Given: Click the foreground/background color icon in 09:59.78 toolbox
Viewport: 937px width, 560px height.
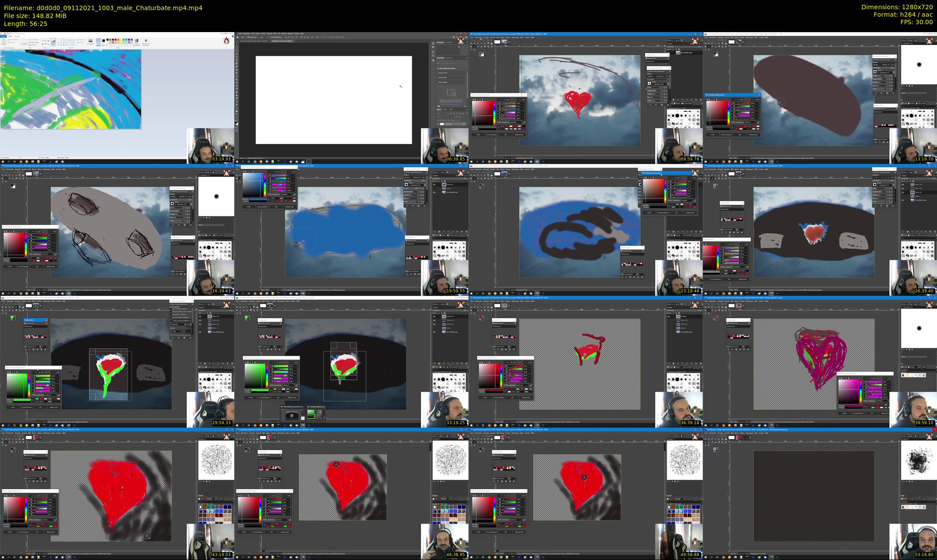Looking at the screenshot, I should point(482,54).
